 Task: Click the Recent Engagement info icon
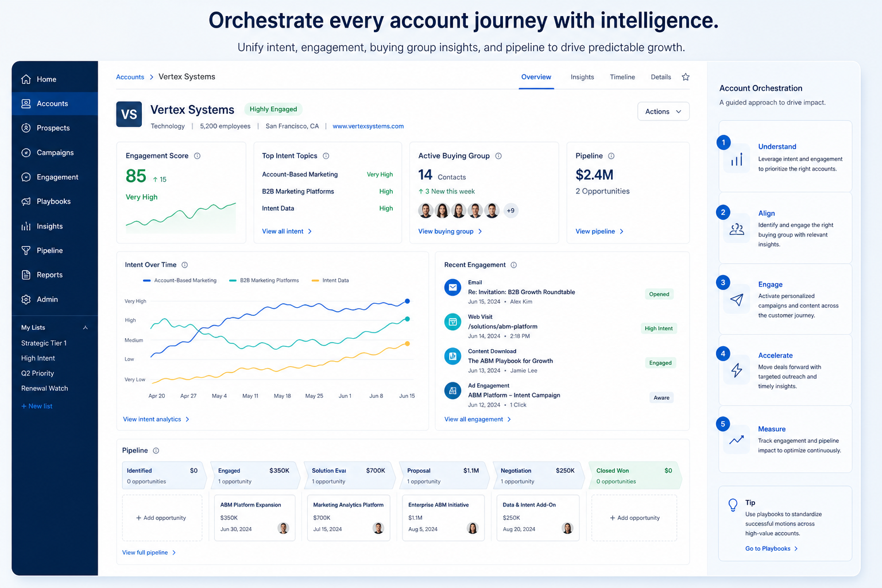[514, 265]
